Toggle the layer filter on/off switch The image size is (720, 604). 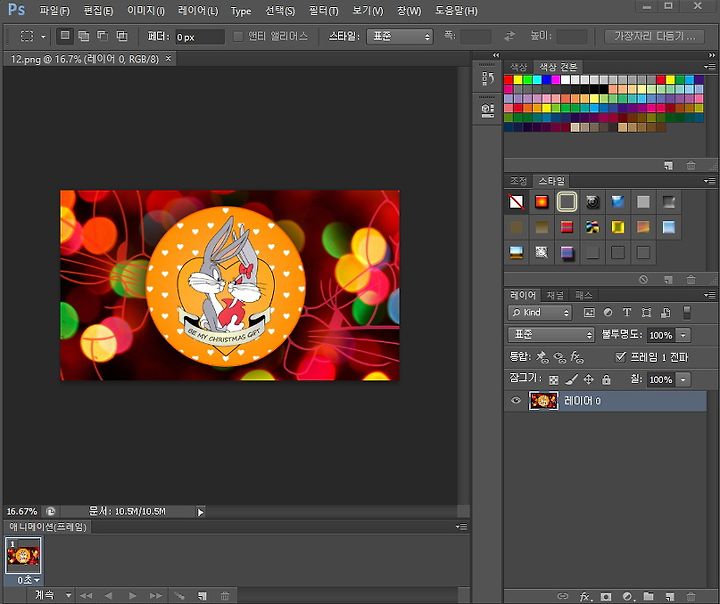(x=686, y=312)
